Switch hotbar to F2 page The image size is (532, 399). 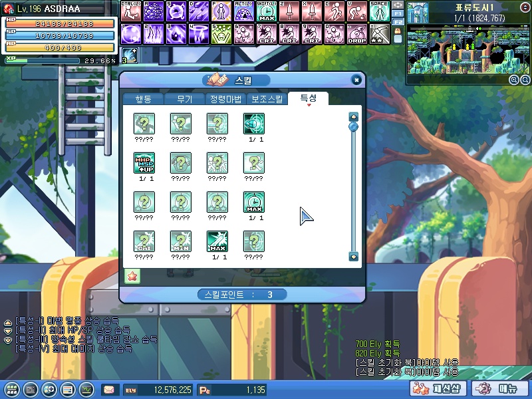click(x=398, y=22)
